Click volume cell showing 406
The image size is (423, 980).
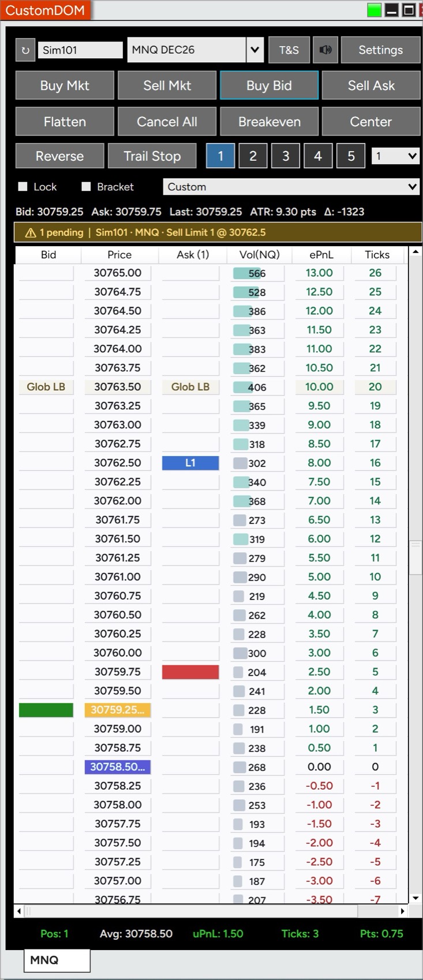point(257,387)
